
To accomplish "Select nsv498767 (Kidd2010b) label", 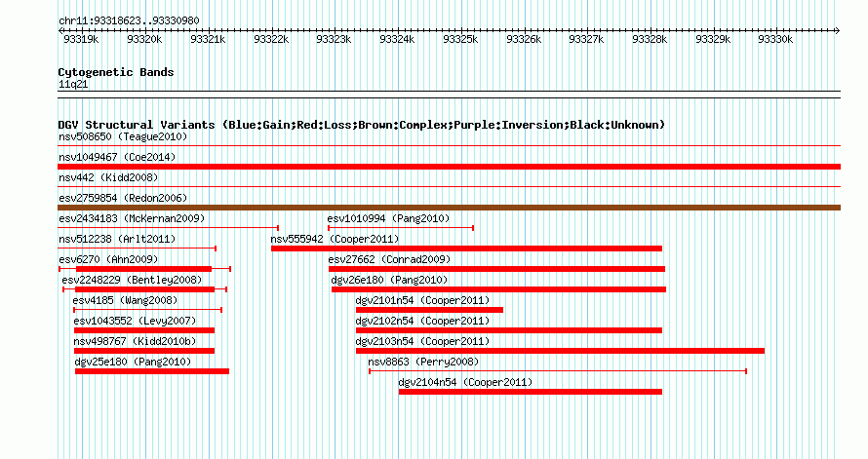I will pyautogui.click(x=135, y=341).
